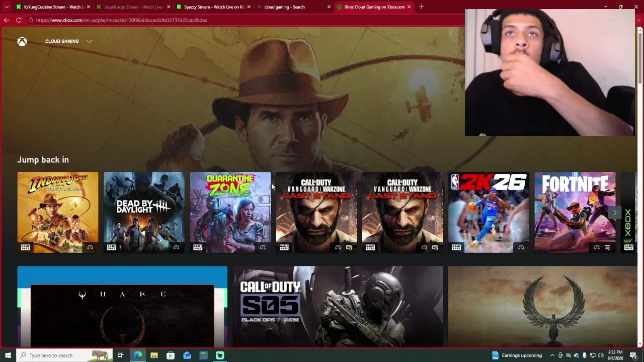This screenshot has width=644, height=362.
Task: Show next games in Jump back in
Action: (614, 213)
